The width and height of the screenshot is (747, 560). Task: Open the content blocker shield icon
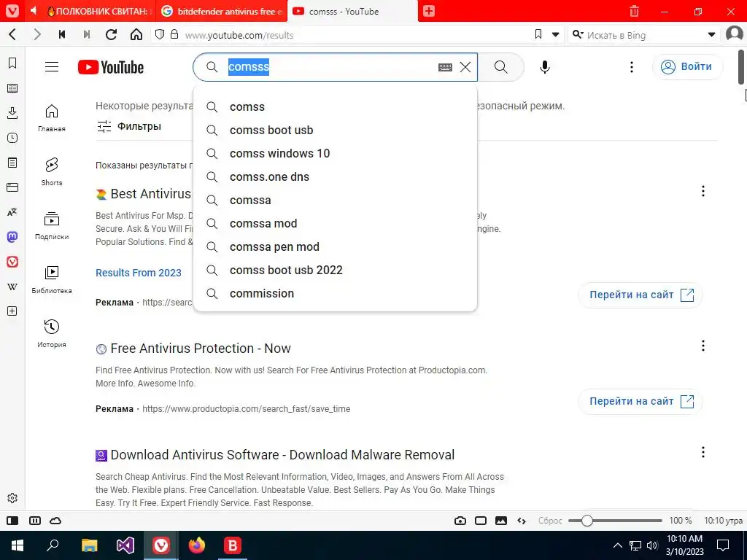pos(160,35)
